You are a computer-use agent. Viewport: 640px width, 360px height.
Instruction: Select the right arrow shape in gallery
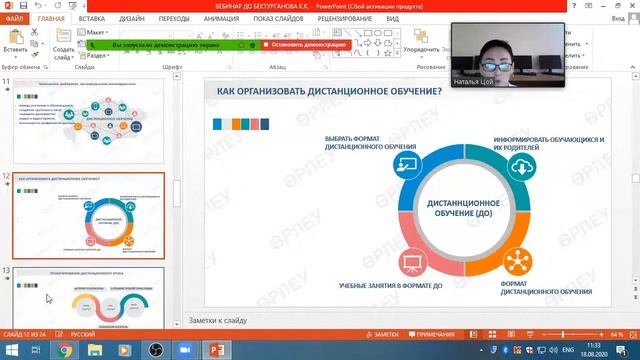(368, 43)
